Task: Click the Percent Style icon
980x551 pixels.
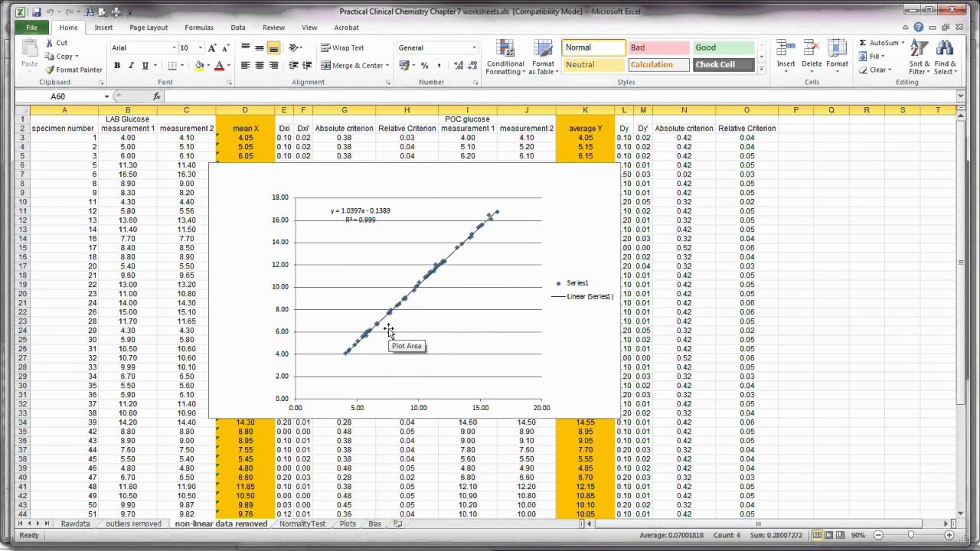Action: pos(425,66)
